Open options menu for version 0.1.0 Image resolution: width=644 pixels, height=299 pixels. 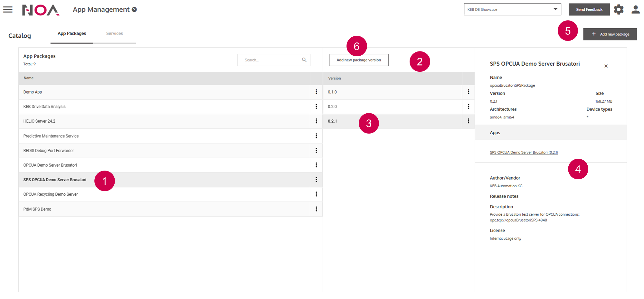(x=468, y=92)
